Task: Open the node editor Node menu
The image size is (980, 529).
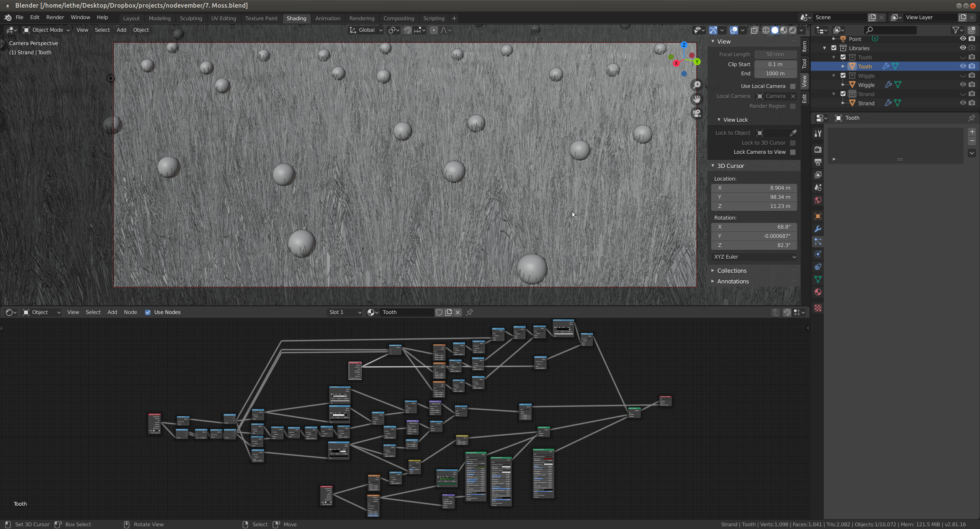Action: point(130,312)
